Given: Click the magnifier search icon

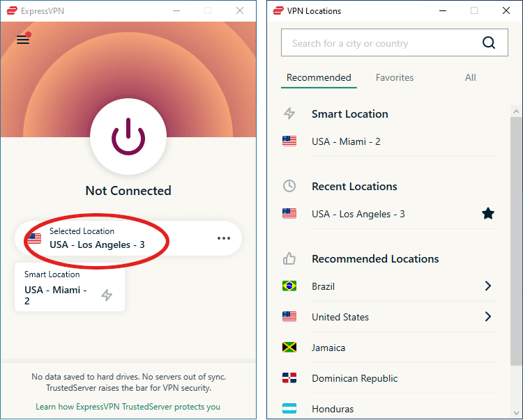Looking at the screenshot, I should [489, 42].
